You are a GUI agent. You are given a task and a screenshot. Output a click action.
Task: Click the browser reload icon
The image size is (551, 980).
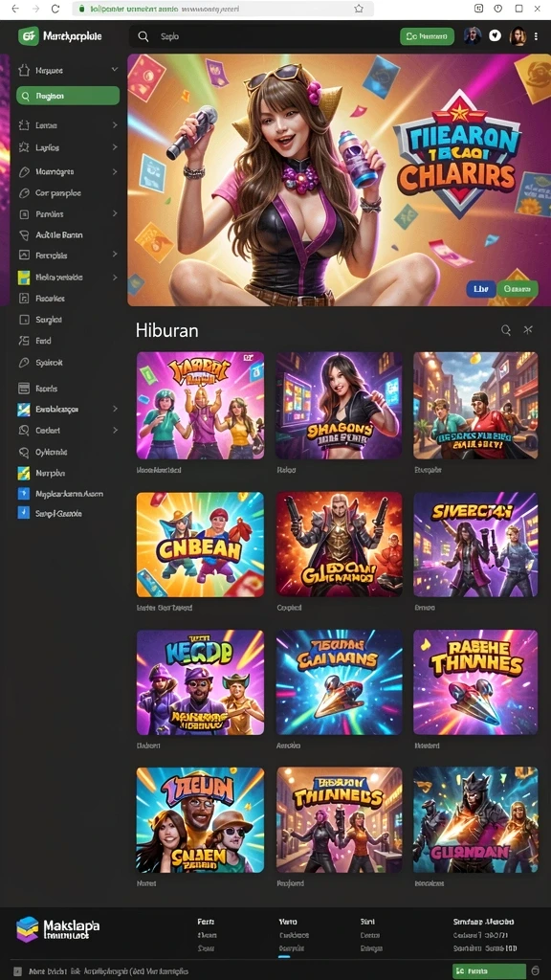[x=55, y=9]
